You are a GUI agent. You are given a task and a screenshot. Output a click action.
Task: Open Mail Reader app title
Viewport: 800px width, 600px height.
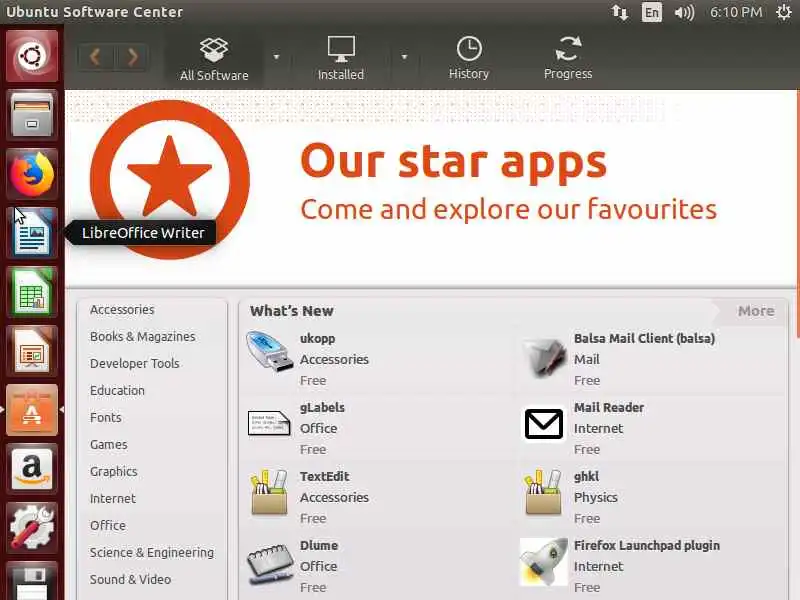pyautogui.click(x=609, y=408)
